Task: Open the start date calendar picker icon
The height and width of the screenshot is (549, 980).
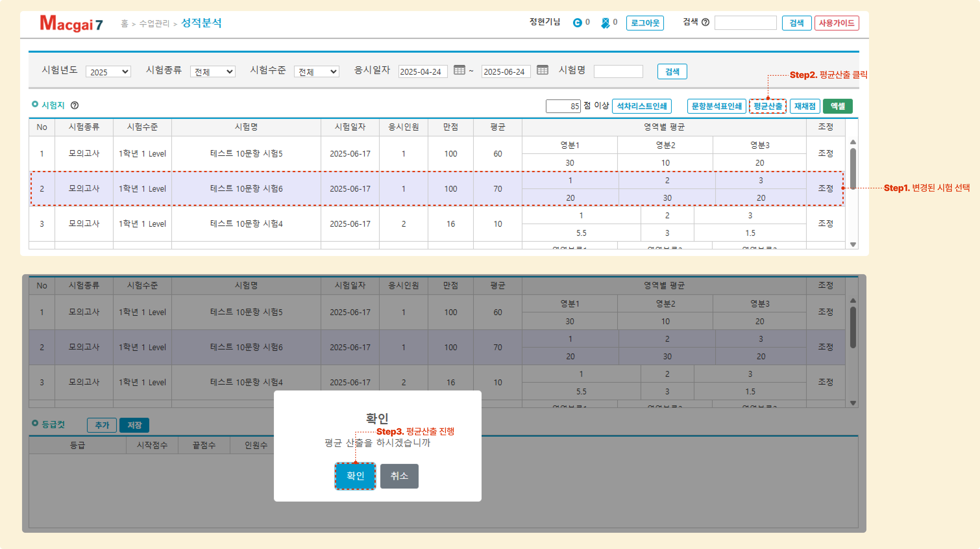Action: 459,70
